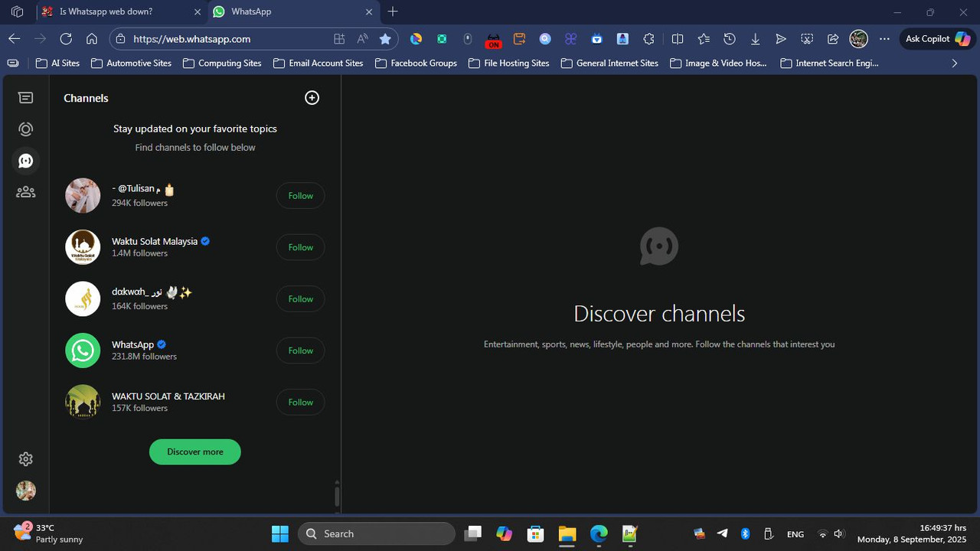Open the Chats icon in WhatsApp sidebar

coord(25,97)
